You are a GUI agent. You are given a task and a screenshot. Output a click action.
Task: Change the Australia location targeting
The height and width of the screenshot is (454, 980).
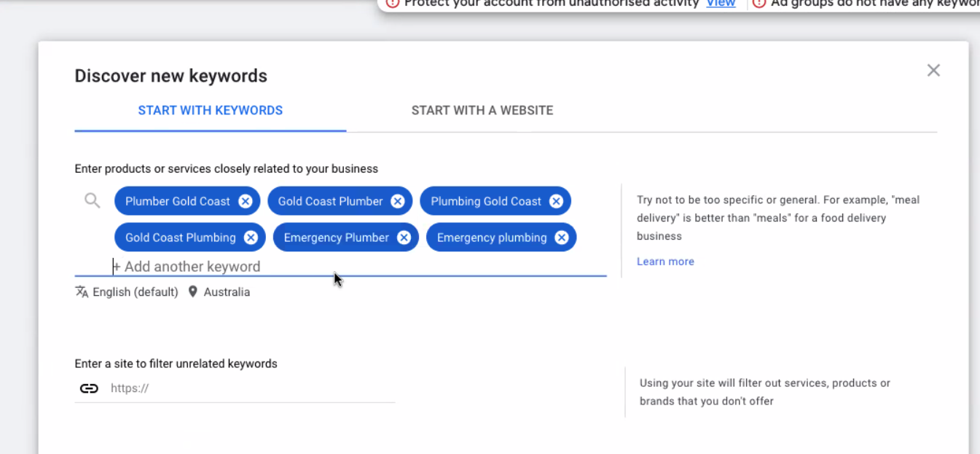(x=227, y=292)
